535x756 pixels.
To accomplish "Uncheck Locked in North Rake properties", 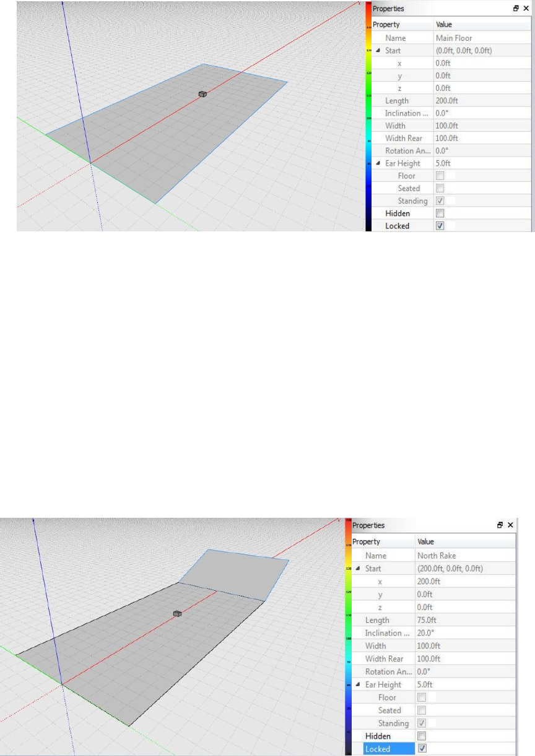I will (421, 749).
